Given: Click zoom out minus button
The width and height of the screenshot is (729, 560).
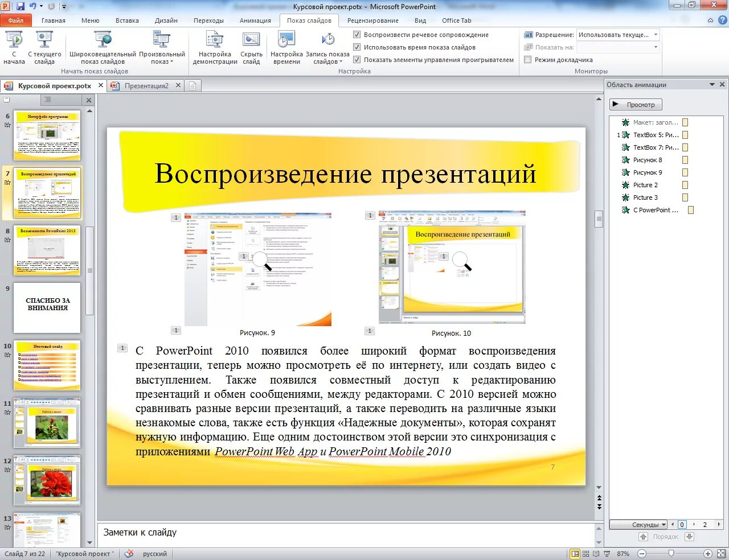Looking at the screenshot, I should click(x=642, y=554).
